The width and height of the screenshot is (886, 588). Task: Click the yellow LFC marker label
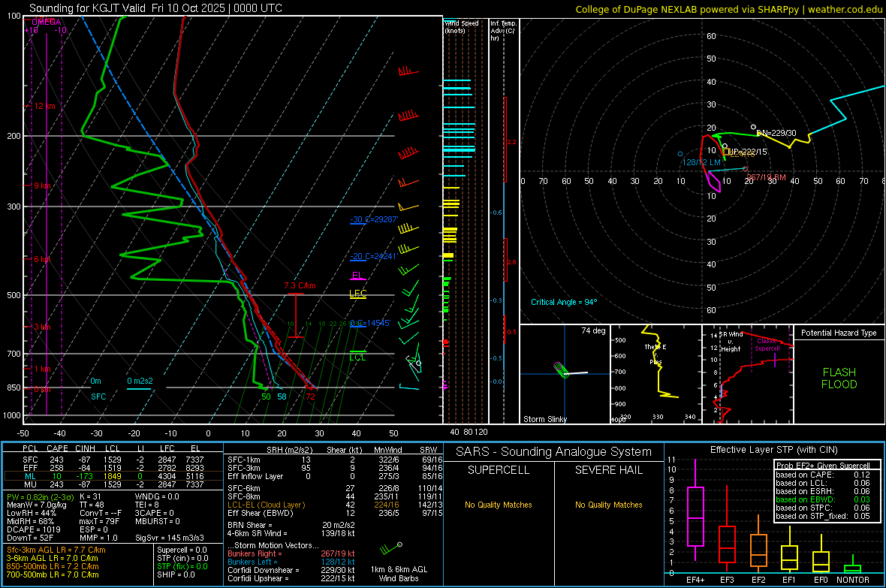click(x=357, y=293)
